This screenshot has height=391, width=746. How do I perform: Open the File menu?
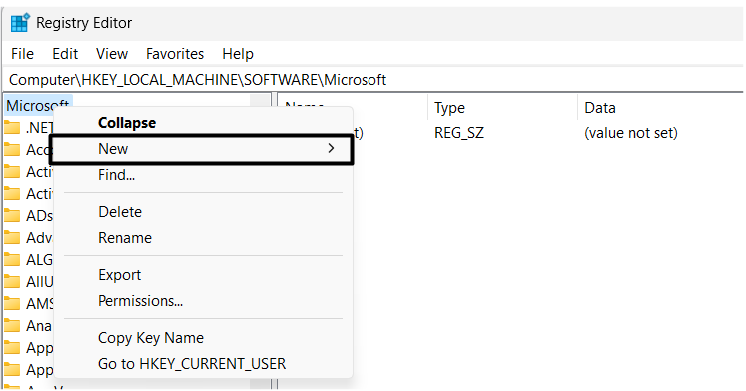[22, 54]
